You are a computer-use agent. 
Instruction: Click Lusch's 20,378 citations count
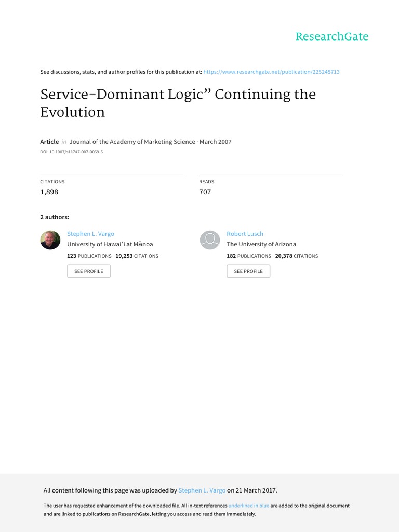[x=296, y=256]
